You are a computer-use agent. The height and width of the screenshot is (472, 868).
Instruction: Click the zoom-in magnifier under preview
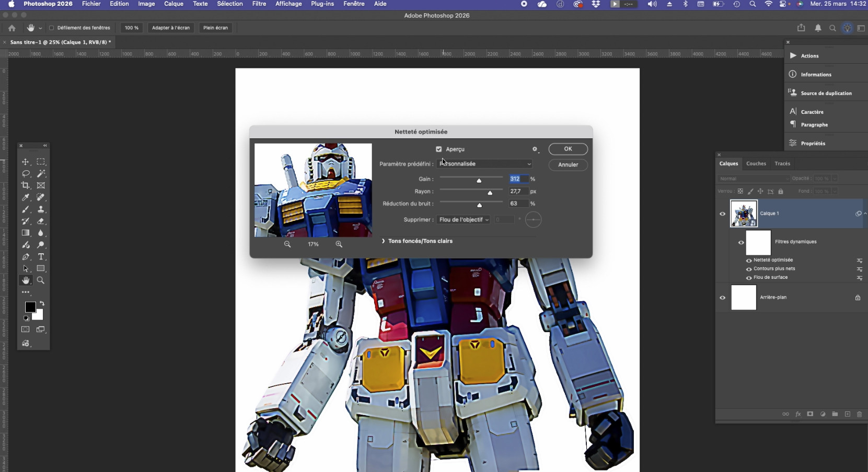[339, 244]
